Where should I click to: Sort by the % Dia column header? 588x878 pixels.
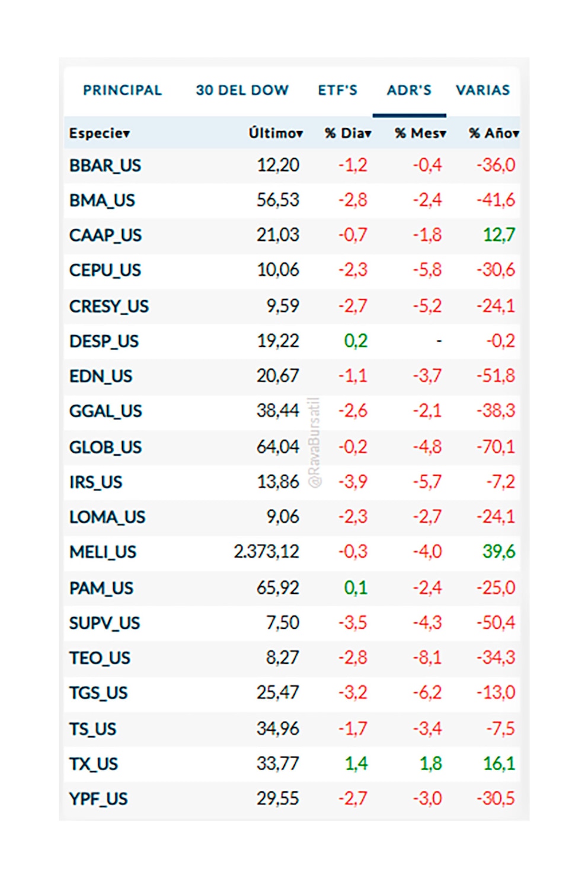[348, 133]
